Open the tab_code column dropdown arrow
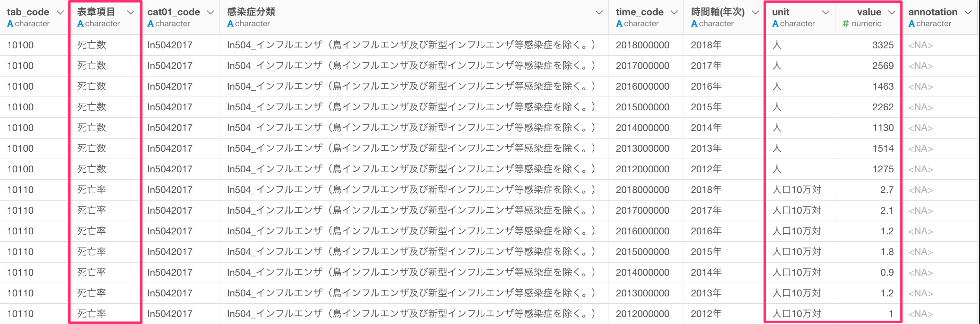 pyautogui.click(x=60, y=12)
